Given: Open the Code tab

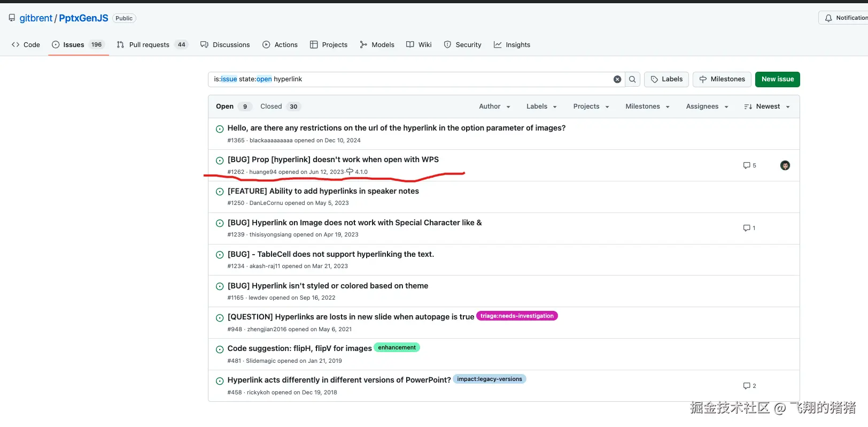Looking at the screenshot, I should click(26, 45).
